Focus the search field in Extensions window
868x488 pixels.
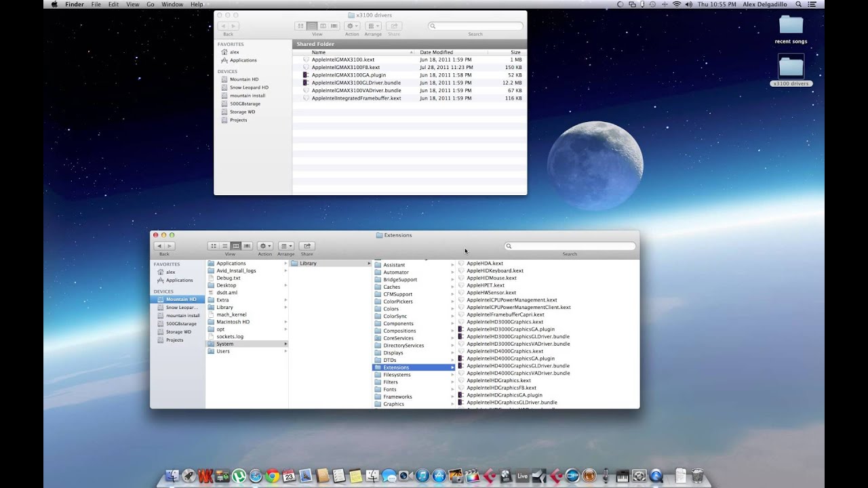click(570, 246)
